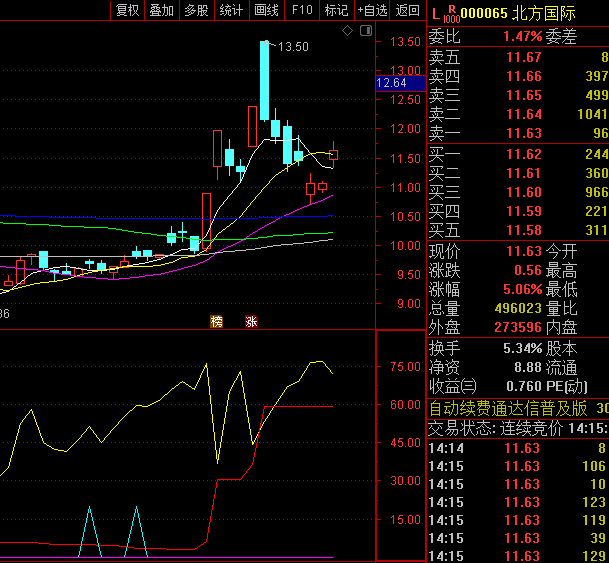Click the R1000 badge icon beside stock code

point(451,13)
